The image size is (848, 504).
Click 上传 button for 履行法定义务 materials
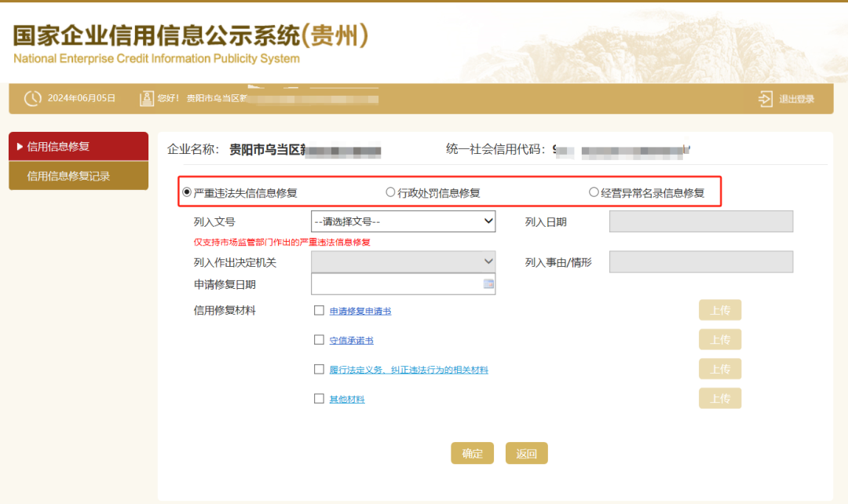click(720, 369)
